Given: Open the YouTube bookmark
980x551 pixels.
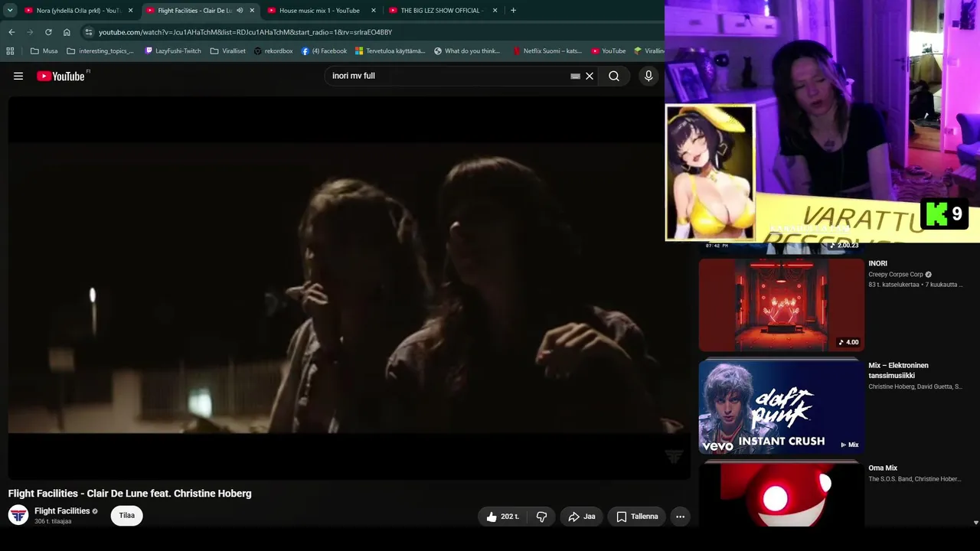Looking at the screenshot, I should click(x=609, y=51).
